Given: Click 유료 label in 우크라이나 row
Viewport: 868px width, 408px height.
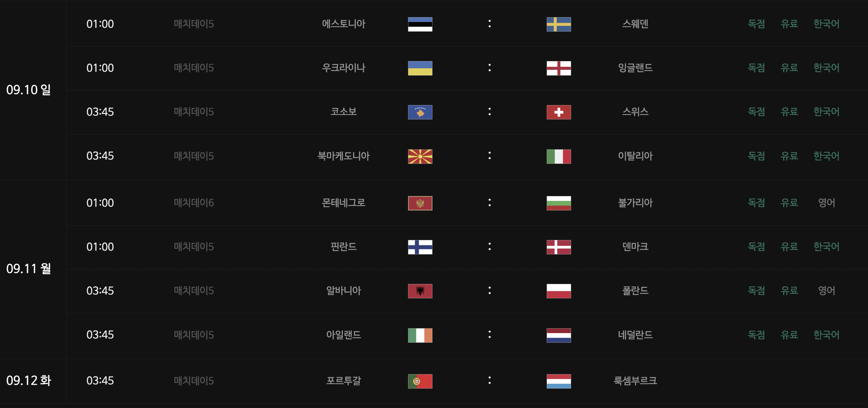Looking at the screenshot, I should [789, 68].
